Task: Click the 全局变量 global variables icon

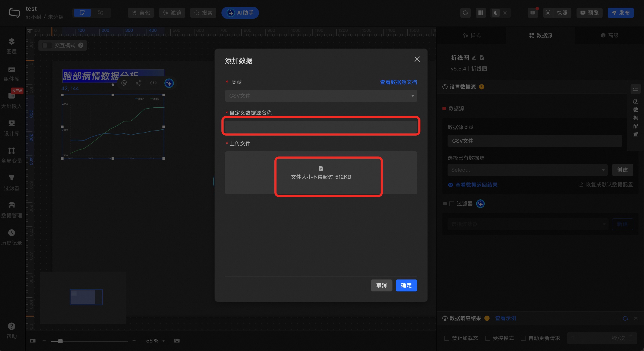Action: coord(12,151)
